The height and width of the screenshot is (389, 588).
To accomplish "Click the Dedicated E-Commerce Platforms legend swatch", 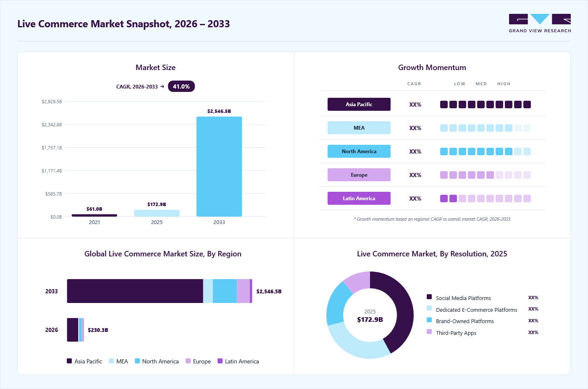I will [429, 308].
